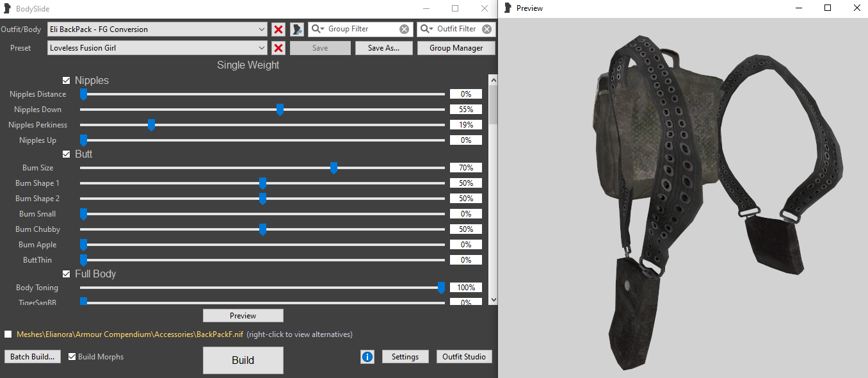Click the Body Toning slider handle
Screen dimensions: 868x378
[441, 288]
